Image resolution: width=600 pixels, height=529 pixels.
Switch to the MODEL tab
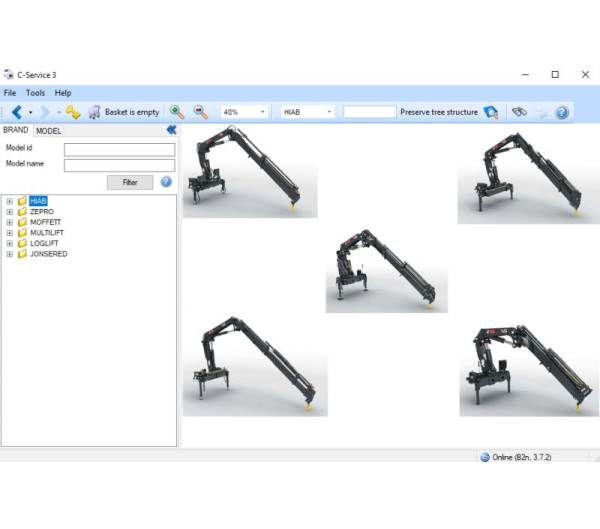coord(48,131)
